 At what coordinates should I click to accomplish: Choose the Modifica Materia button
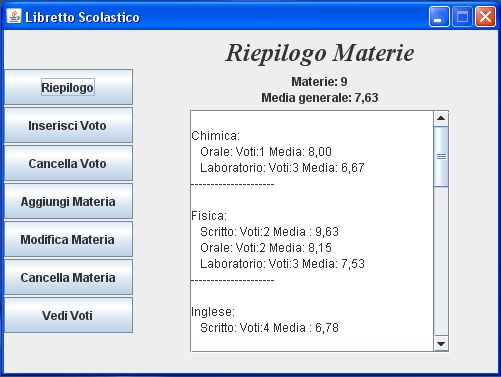(x=68, y=239)
